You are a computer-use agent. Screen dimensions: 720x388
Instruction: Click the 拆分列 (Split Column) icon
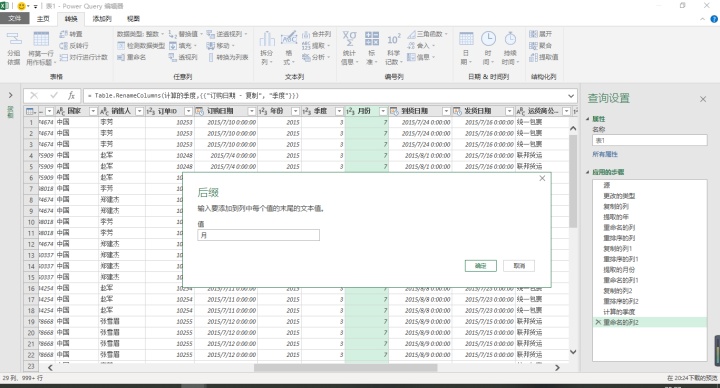[x=267, y=39]
